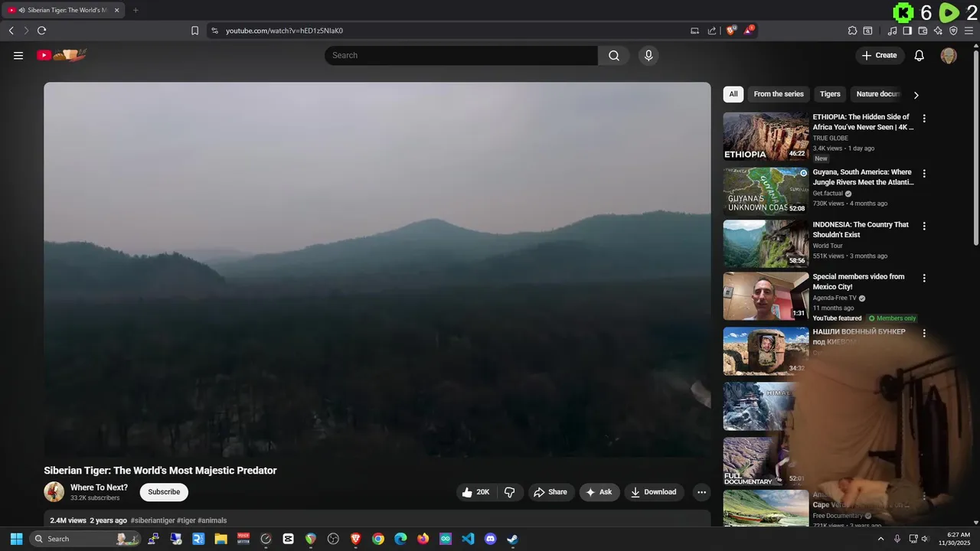The image size is (980, 551).
Task: Open Visual Studio Code from taskbar
Action: pos(468,539)
